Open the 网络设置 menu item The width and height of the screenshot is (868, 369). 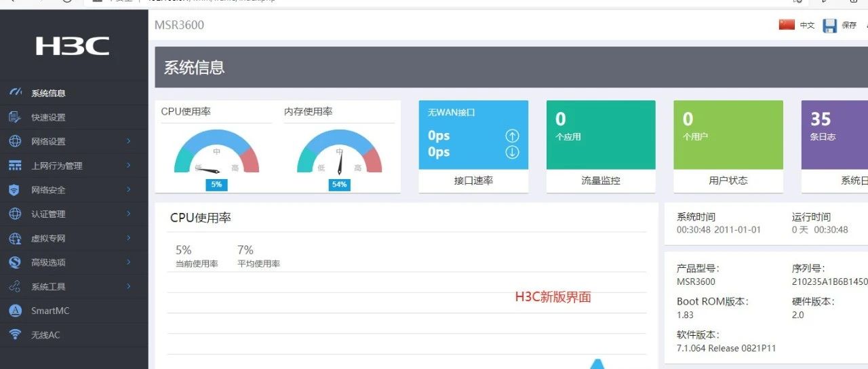[74, 141]
